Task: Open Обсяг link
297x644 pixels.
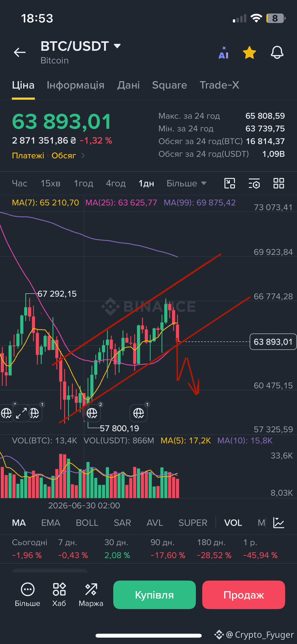Action: (x=64, y=156)
